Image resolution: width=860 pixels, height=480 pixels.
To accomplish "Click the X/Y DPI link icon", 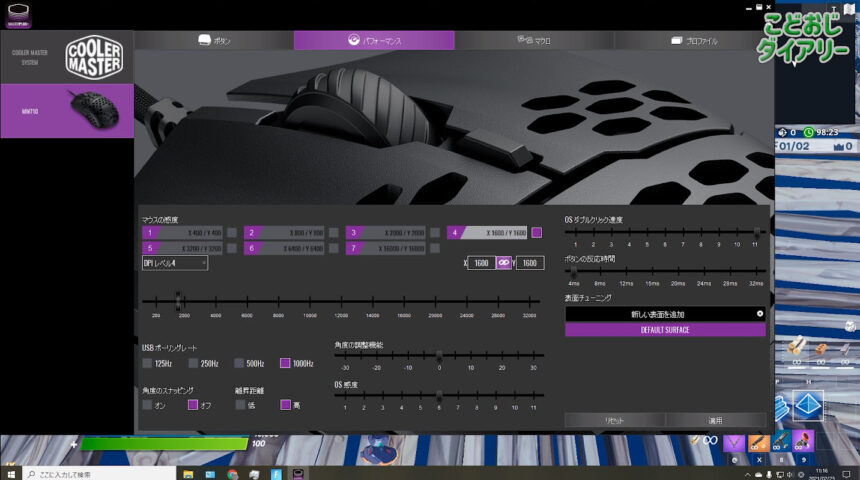I will click(x=504, y=263).
